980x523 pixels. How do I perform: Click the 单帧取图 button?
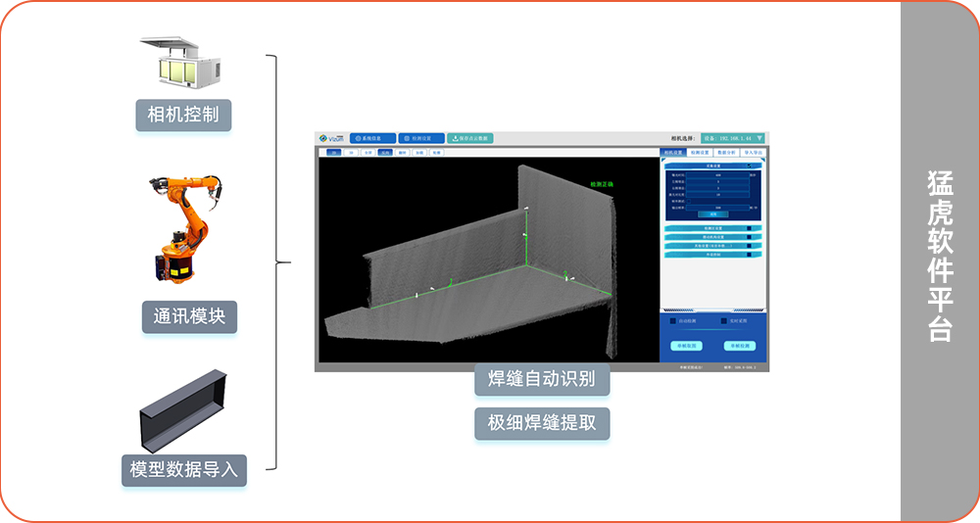(x=687, y=346)
